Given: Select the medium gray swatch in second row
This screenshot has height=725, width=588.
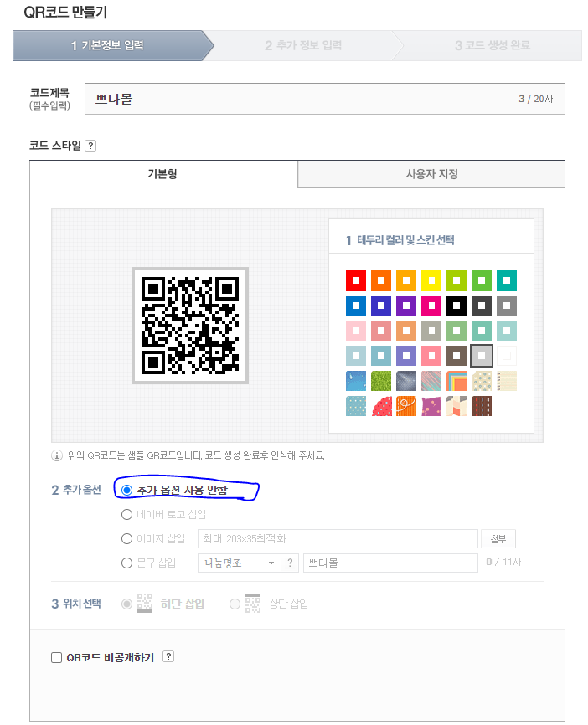Looking at the screenshot, I should pyautogui.click(x=507, y=306).
